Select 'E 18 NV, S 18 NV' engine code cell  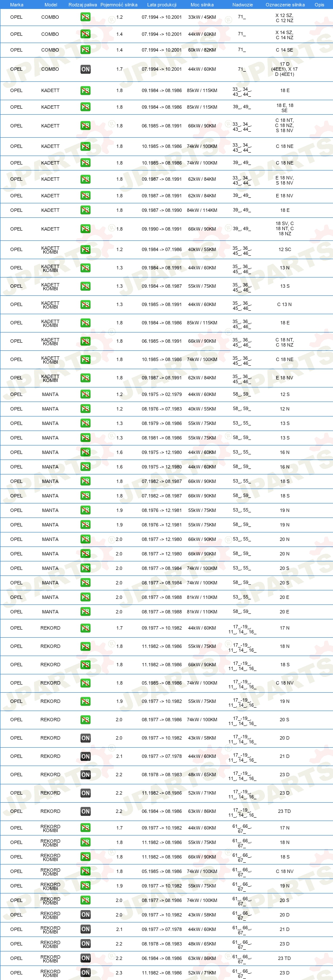click(284, 180)
